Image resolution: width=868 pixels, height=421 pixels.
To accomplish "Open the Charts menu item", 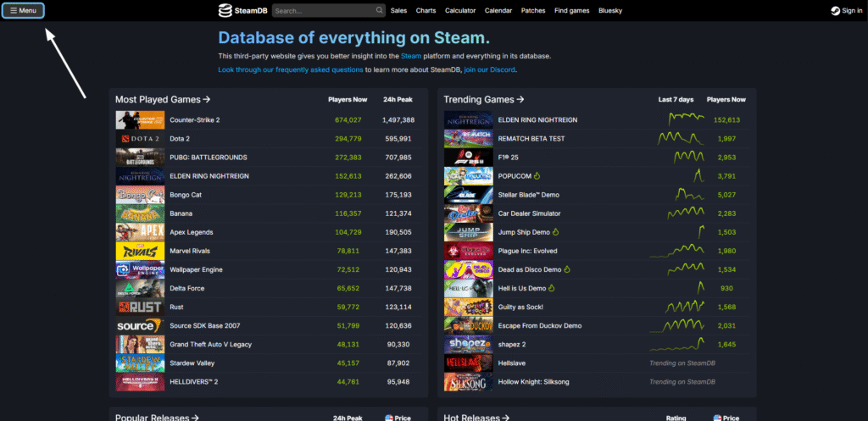I will click(426, 10).
